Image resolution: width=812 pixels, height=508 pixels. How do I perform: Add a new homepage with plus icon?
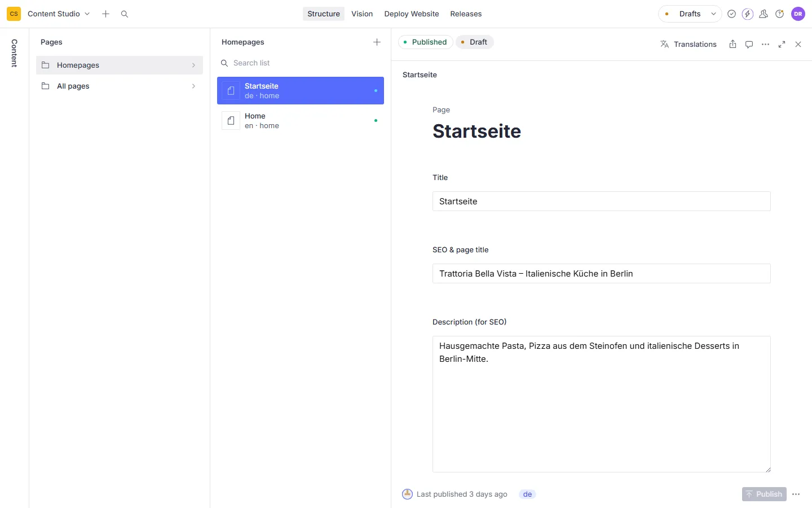(377, 42)
